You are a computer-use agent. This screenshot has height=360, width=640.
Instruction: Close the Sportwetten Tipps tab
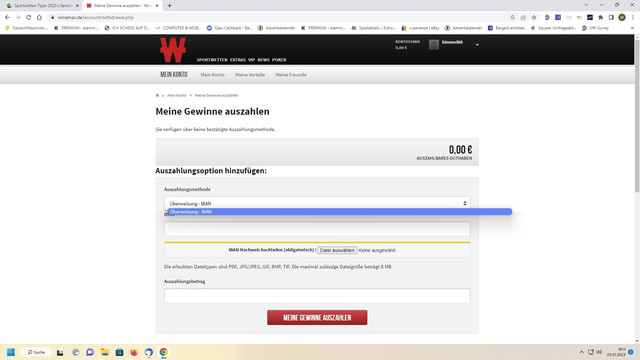[77, 6]
